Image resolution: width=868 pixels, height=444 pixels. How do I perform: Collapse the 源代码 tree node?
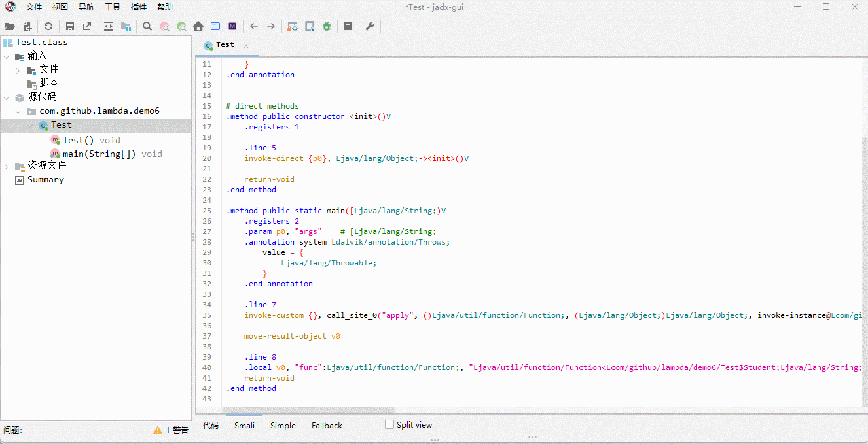tap(7, 97)
